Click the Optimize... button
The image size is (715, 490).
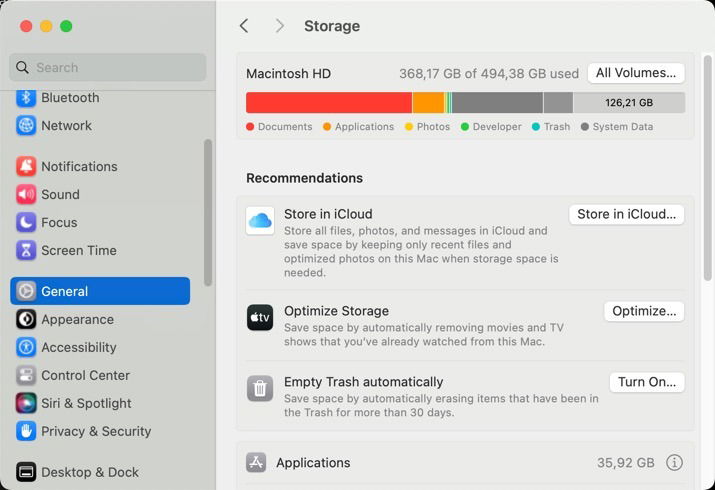644,311
